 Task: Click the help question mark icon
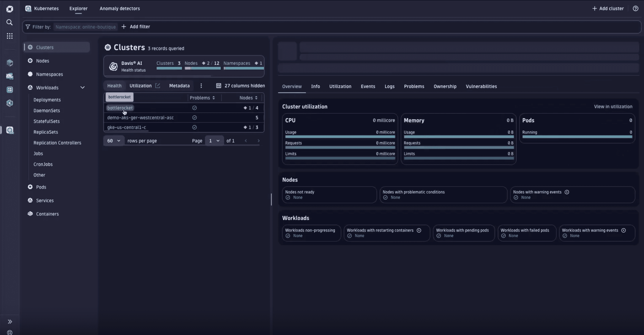coord(635,9)
